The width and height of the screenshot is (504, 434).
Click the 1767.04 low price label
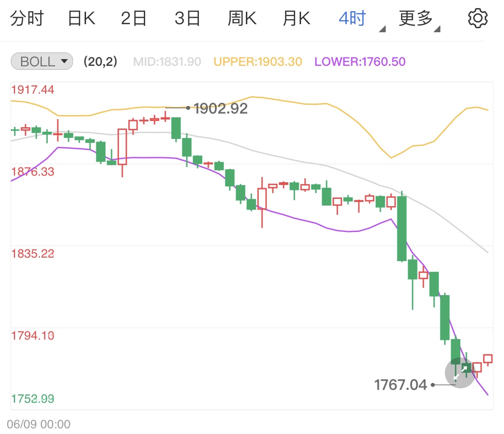click(x=401, y=385)
